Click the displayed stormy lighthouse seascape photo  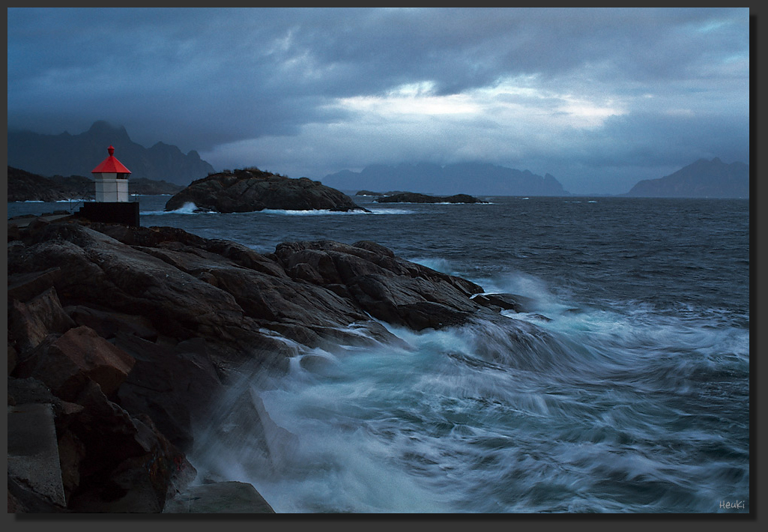click(x=378, y=260)
